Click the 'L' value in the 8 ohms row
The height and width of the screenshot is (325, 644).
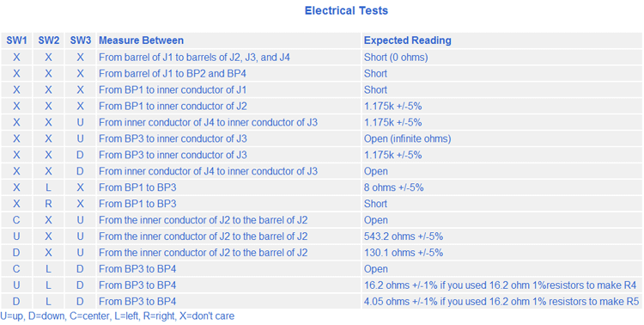[x=48, y=187]
